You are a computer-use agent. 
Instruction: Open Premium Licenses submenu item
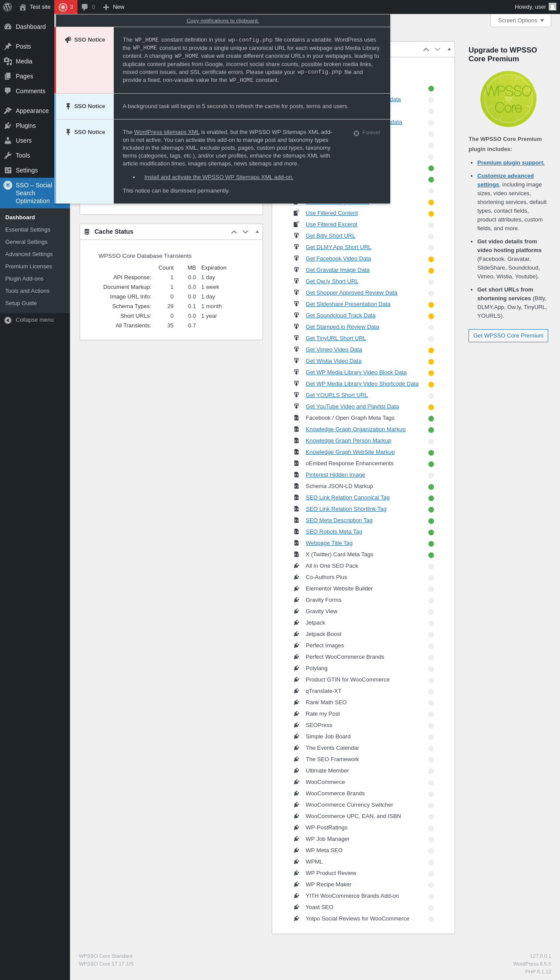[x=28, y=267]
